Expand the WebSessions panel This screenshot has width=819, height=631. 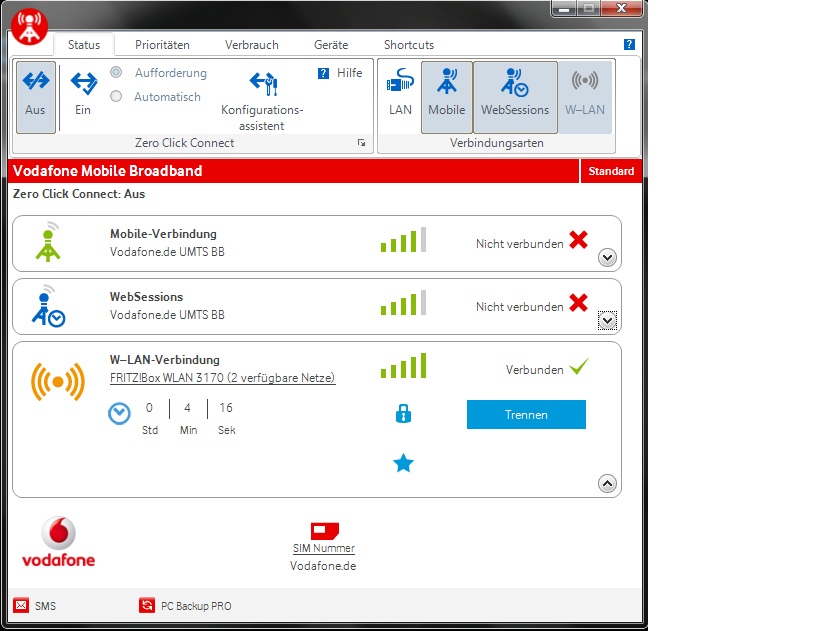(x=607, y=320)
